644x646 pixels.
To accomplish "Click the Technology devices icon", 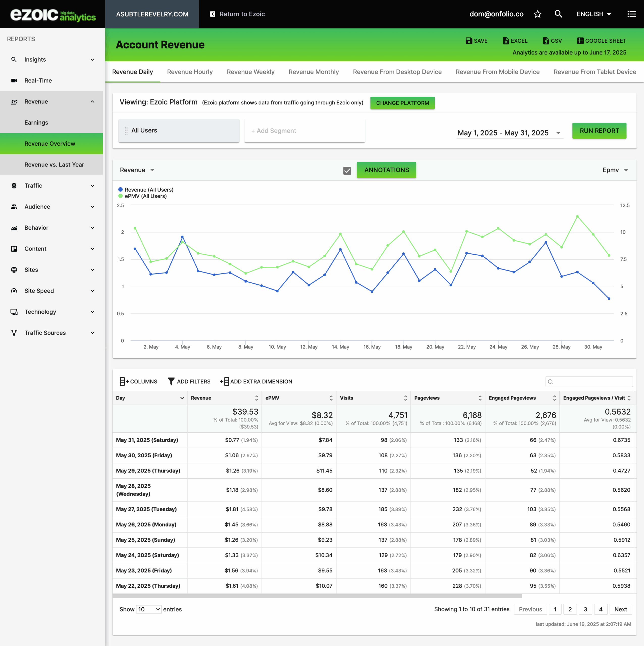I will [x=14, y=312].
